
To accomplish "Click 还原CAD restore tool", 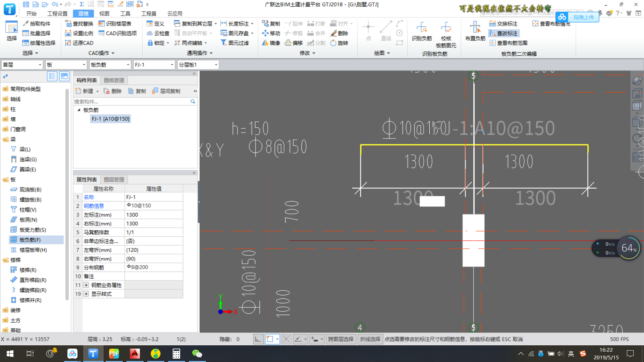I will [79, 43].
